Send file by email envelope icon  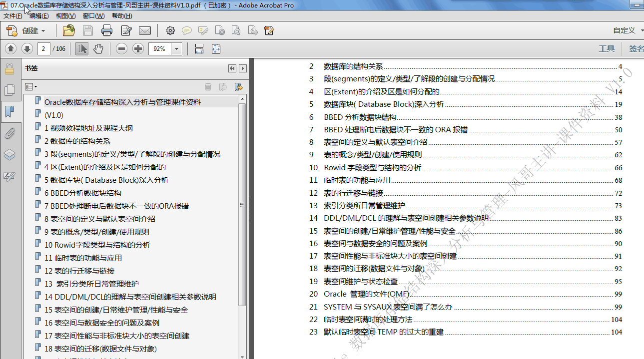point(145,31)
